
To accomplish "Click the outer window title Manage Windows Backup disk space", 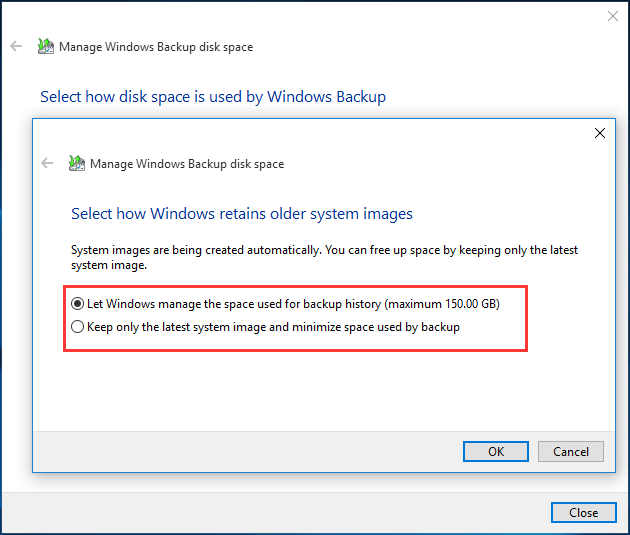I will [156, 47].
